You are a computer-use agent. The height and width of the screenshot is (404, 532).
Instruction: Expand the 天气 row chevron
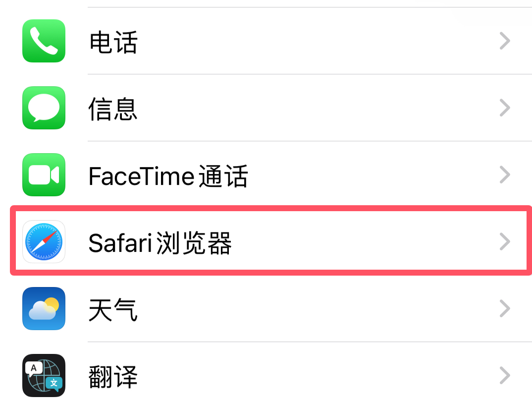[504, 308]
